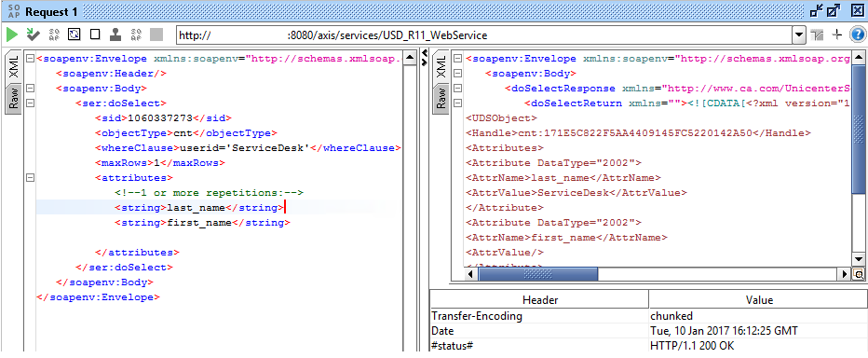This screenshot has height=358, width=868.
Task: Open online help via the blue question mark
Action: click(x=857, y=34)
